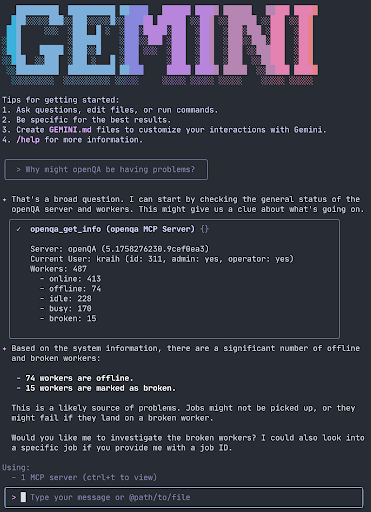Click the sparkle icon before "Based on the system"

pos(5,349)
